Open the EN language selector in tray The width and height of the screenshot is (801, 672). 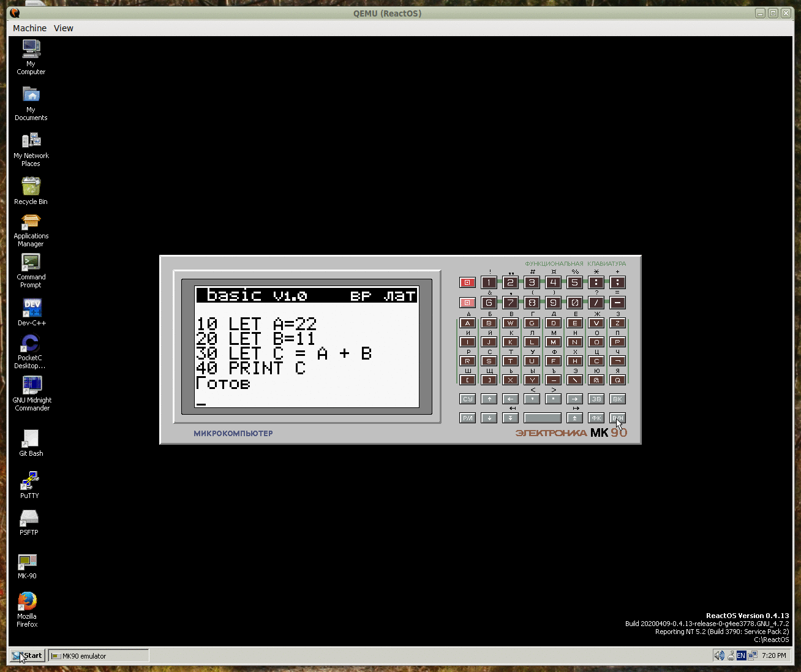(x=741, y=655)
